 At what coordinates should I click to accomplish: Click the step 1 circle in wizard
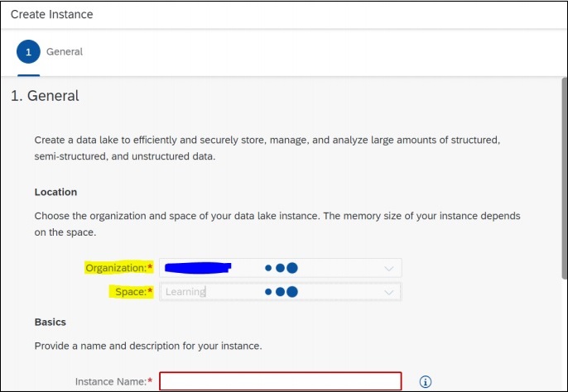[29, 51]
